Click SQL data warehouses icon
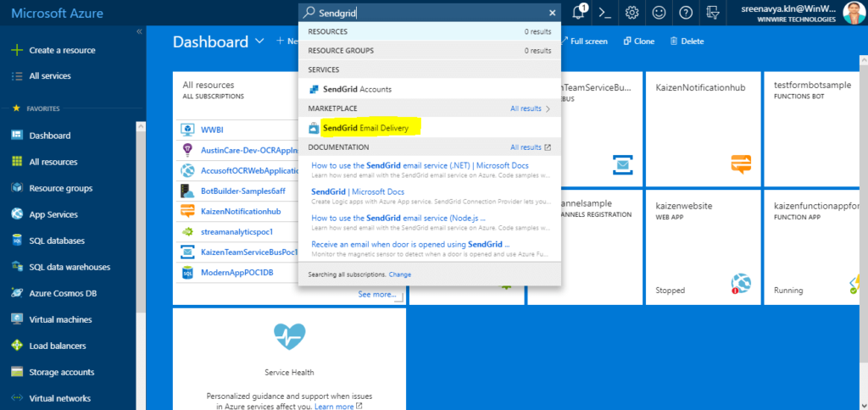The height and width of the screenshot is (410, 868). 17,267
